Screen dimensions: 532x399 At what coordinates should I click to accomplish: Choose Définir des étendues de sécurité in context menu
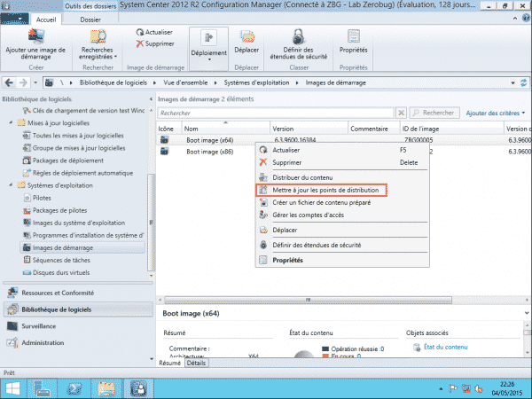342,245
